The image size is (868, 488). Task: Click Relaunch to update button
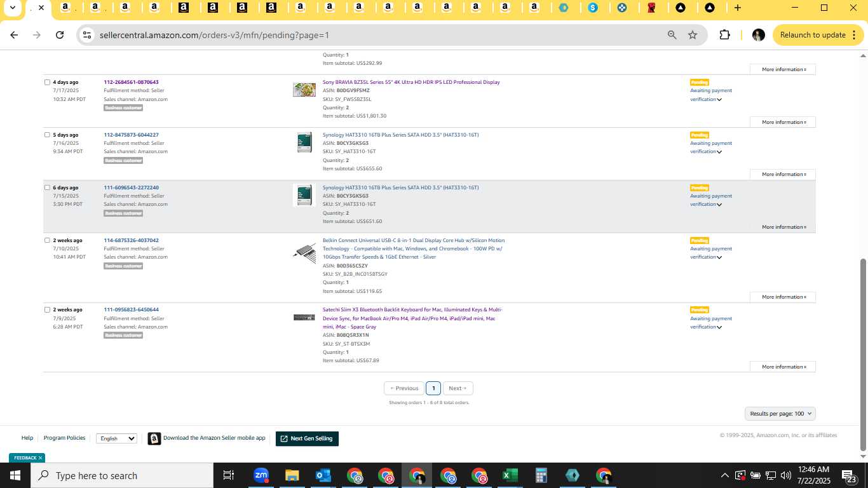(818, 35)
